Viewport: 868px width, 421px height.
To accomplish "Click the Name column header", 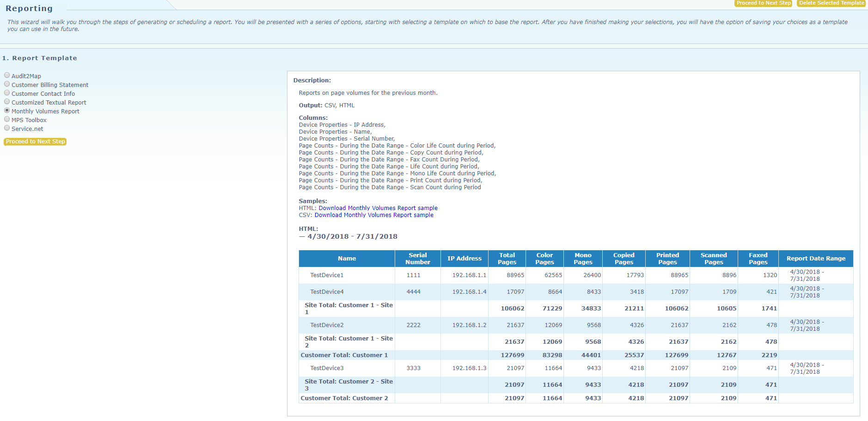I will [x=347, y=259].
